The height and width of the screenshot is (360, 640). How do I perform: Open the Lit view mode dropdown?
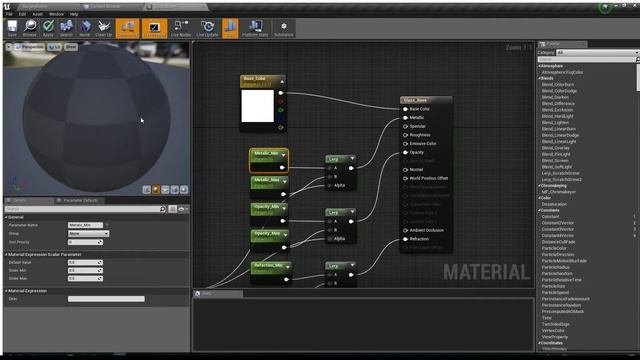[54, 47]
